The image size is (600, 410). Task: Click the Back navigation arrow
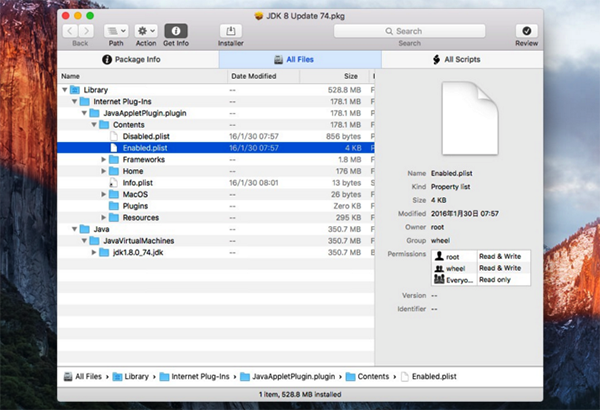point(72,32)
